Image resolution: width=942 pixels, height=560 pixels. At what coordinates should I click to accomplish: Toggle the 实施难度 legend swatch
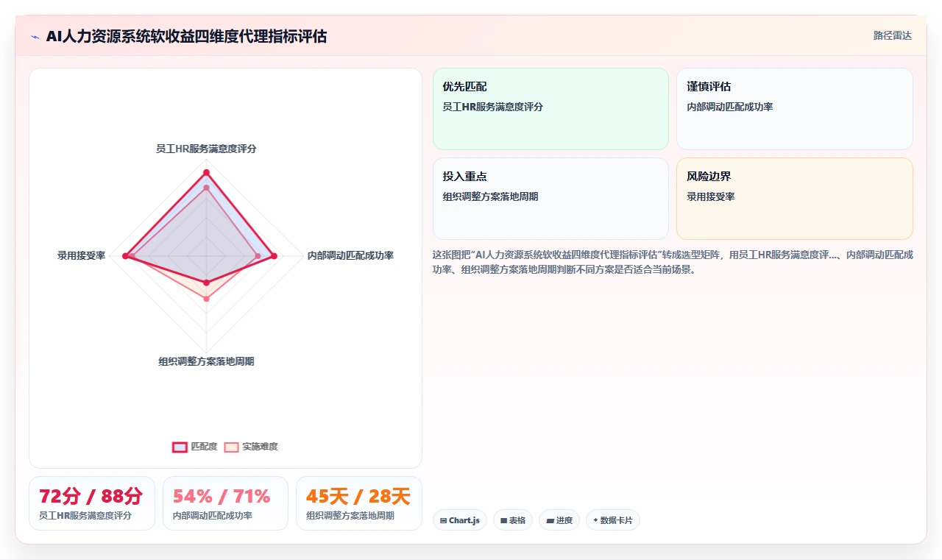(x=232, y=447)
